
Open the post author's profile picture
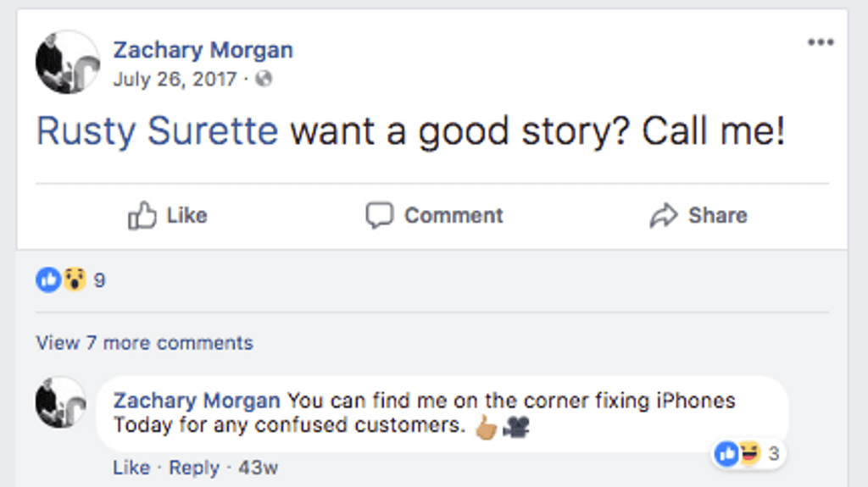[68, 63]
